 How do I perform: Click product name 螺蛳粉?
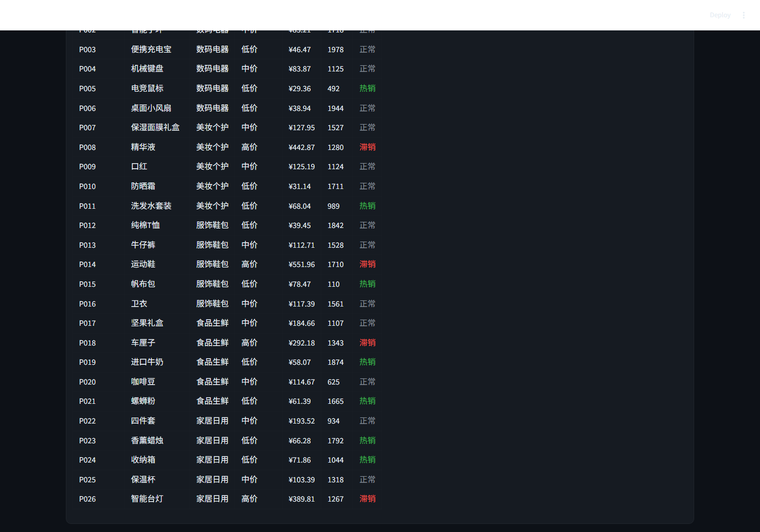143,401
